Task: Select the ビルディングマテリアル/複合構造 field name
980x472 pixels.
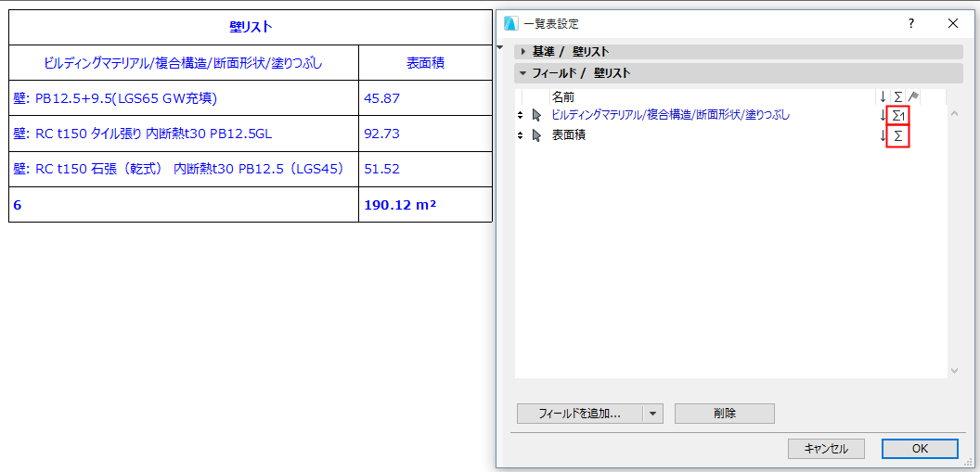Action: click(x=671, y=116)
